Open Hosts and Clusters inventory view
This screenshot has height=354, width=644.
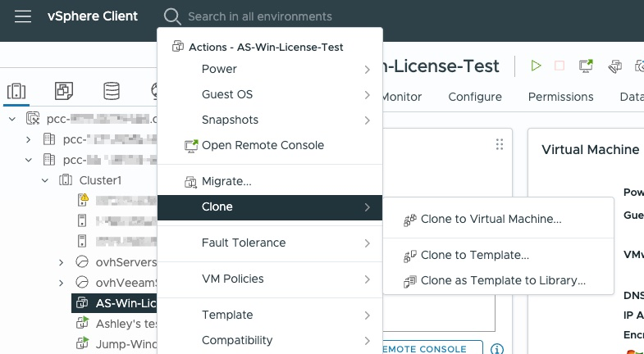click(16, 91)
